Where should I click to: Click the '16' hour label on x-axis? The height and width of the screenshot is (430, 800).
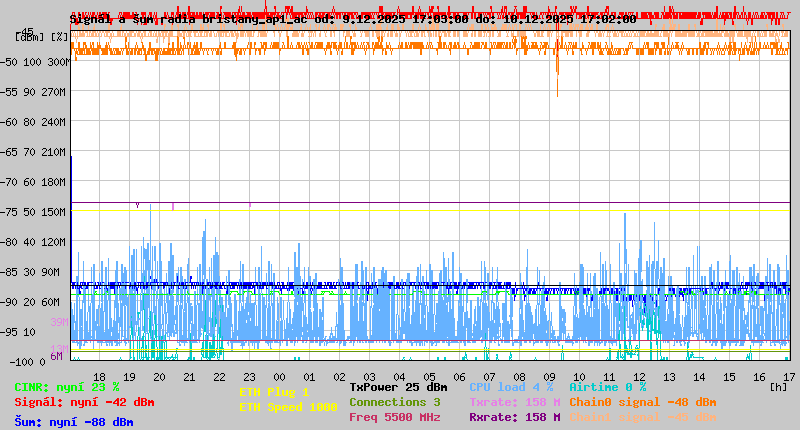click(759, 377)
